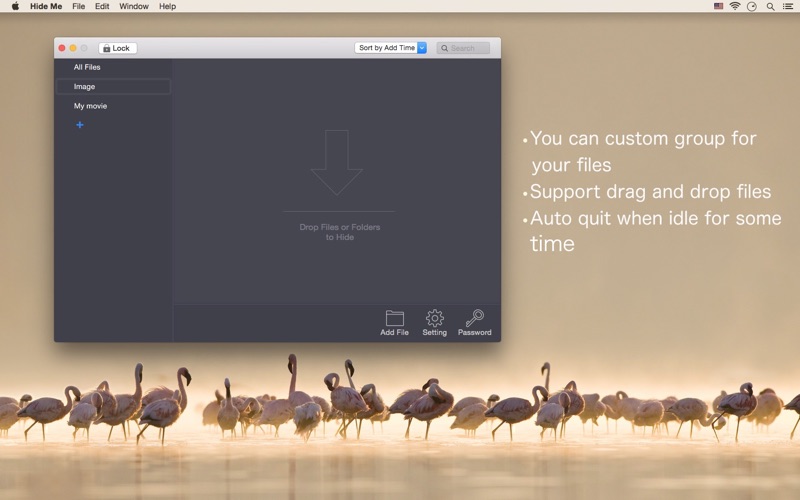The image size is (800, 500).
Task: Select the My movie group
Action: [x=90, y=106]
